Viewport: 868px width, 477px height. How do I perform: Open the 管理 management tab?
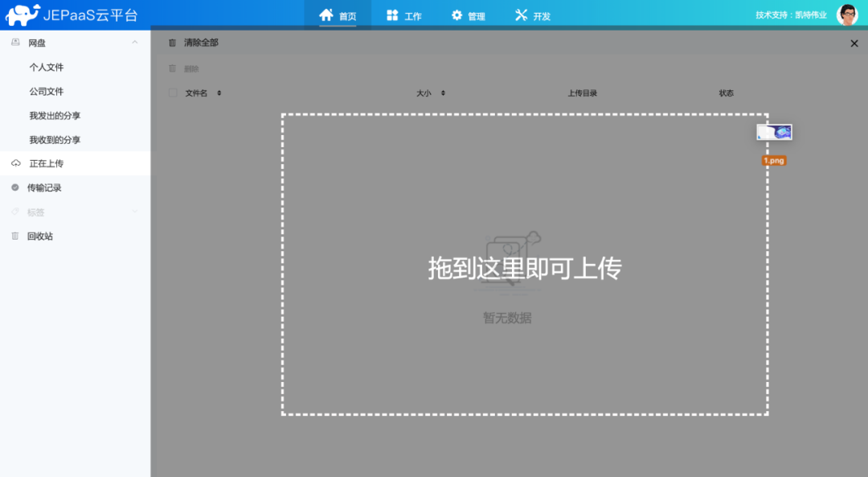click(469, 15)
